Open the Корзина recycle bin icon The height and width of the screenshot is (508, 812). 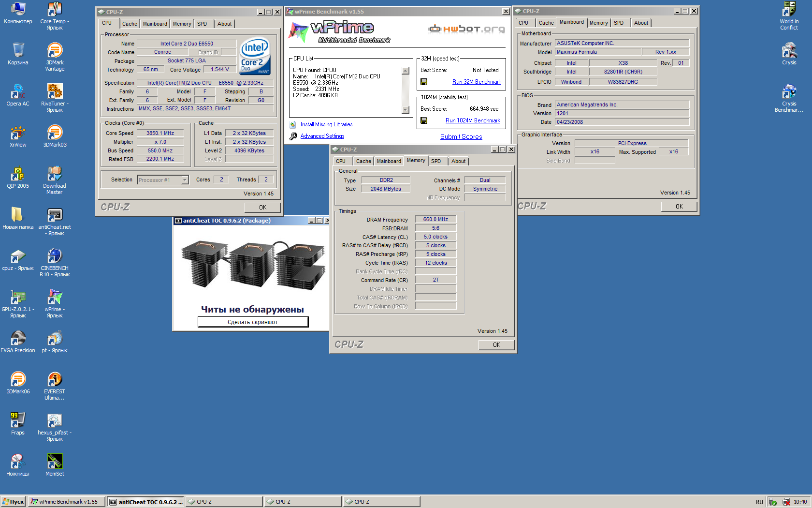tap(18, 50)
